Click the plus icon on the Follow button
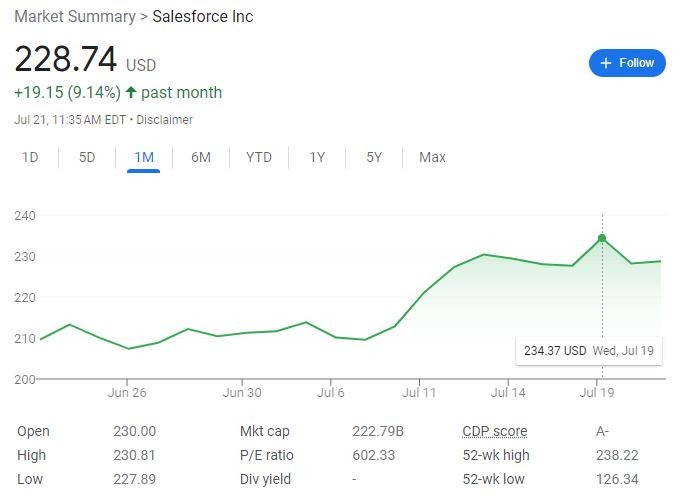Screen dimensions: 690x501 (x=606, y=63)
